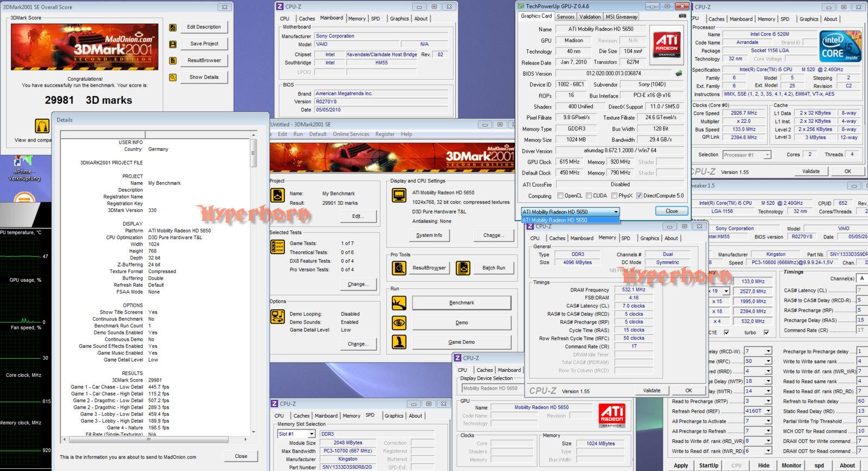The height and width of the screenshot is (471, 868).
Task: Click the Selected Tests checklist icon
Action: click(277, 247)
